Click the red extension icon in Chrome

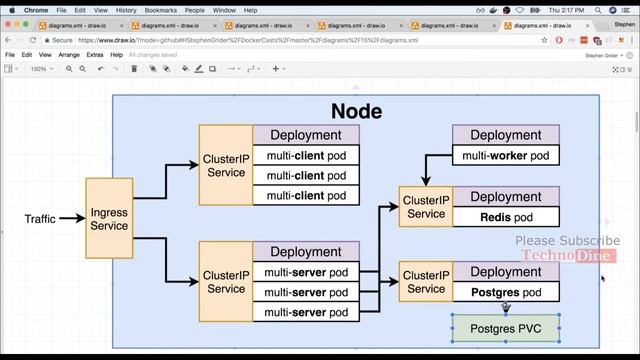click(x=584, y=40)
